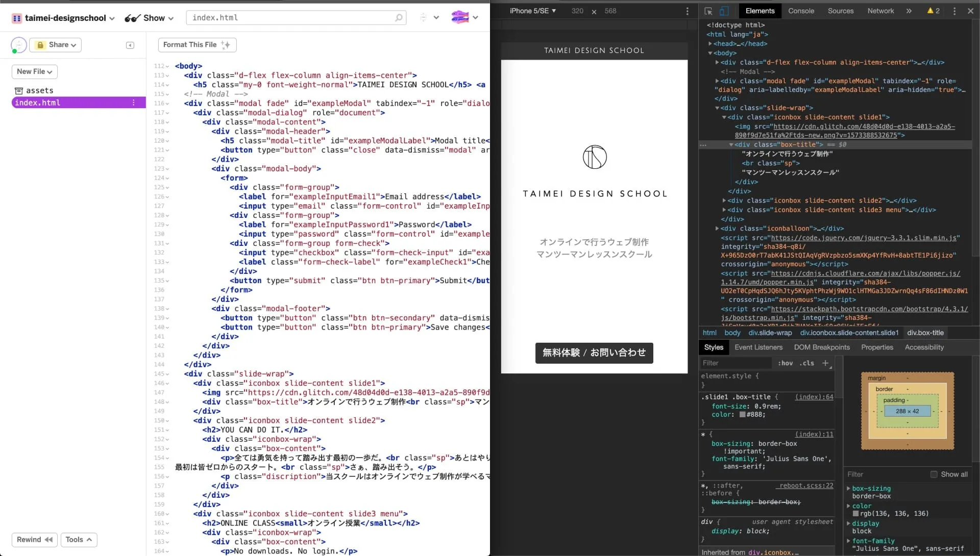This screenshot has width=980, height=556.
Task: Open iPhone 5/SE device dropdown
Action: (532, 11)
